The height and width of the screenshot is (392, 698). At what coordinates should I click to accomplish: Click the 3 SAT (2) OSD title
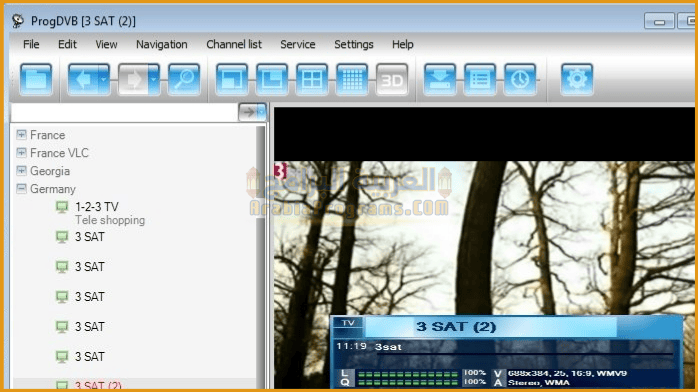[456, 327]
